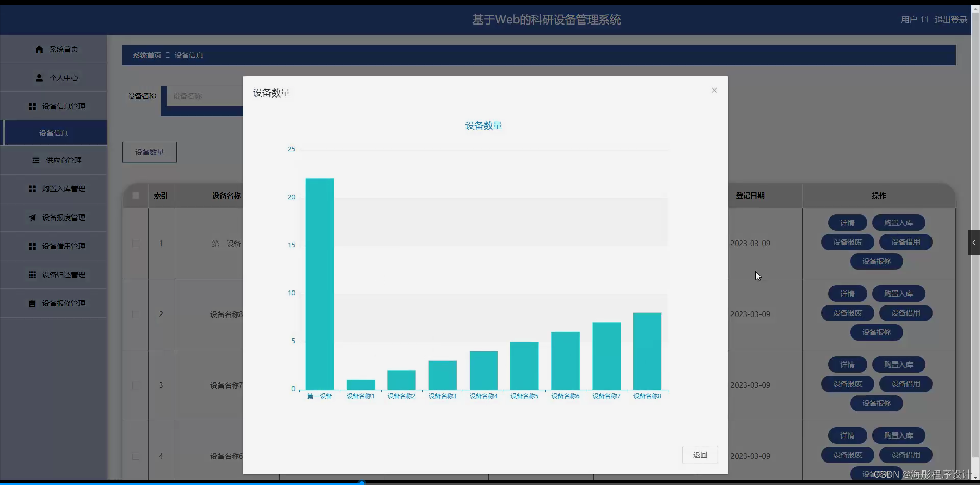Click the paper-plane icon for 设备报废管理
980x485 pixels.
pos(32,217)
